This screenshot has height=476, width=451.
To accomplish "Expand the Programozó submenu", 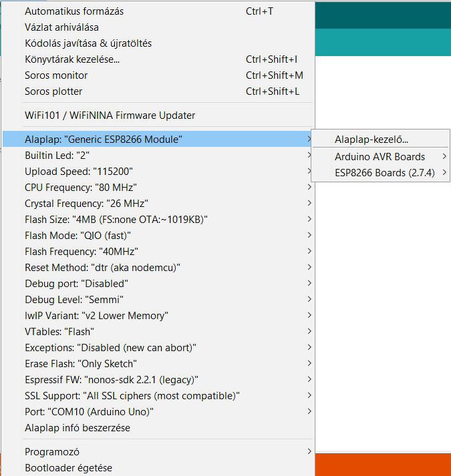I will point(51,452).
